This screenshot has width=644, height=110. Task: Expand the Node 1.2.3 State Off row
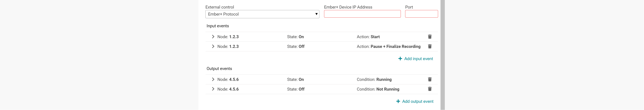pos(213,46)
